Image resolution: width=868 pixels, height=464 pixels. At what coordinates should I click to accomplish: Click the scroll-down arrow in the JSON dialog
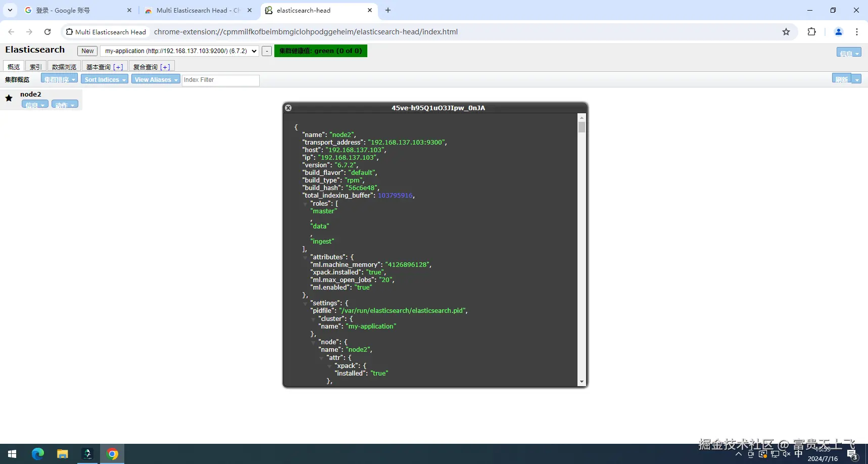tap(582, 382)
